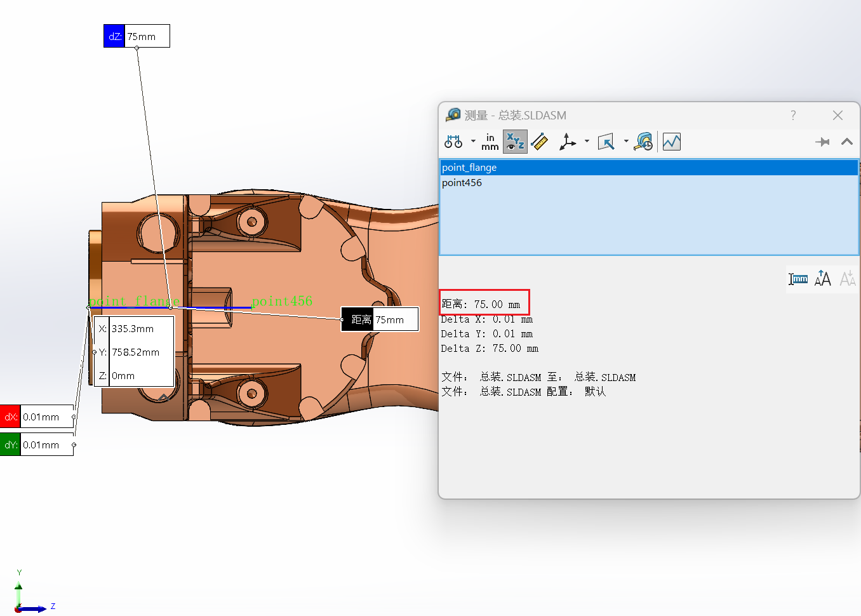The width and height of the screenshot is (861, 616).
Task: Click the projected-on plane icon
Action: (x=606, y=142)
